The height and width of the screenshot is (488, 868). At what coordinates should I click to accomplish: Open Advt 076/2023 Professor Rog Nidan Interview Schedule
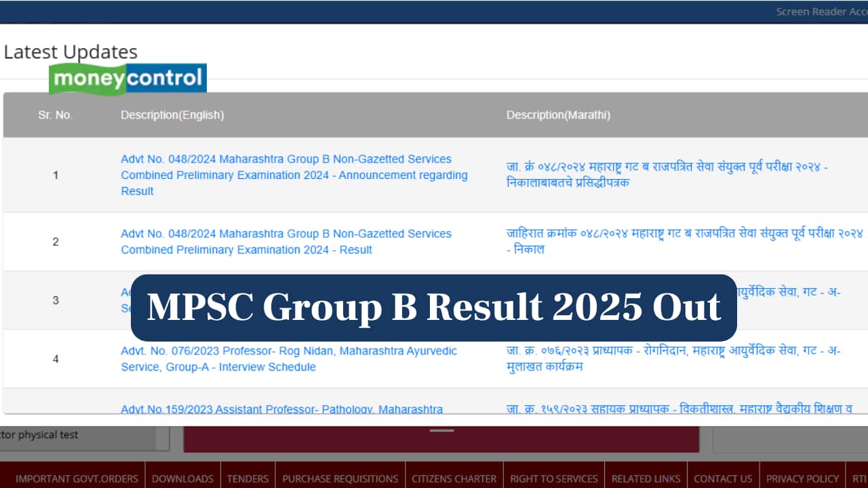pos(289,359)
